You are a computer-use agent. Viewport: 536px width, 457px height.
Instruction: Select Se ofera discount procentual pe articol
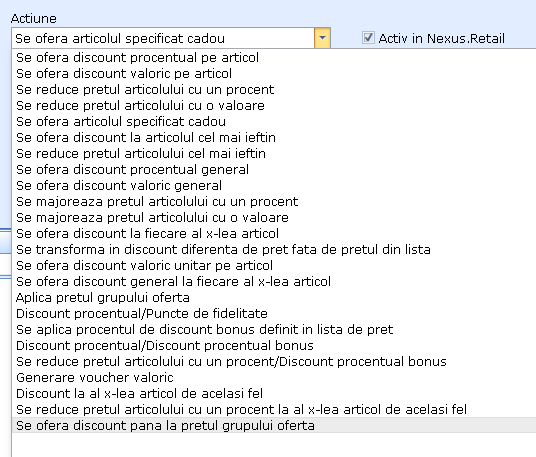point(274,57)
